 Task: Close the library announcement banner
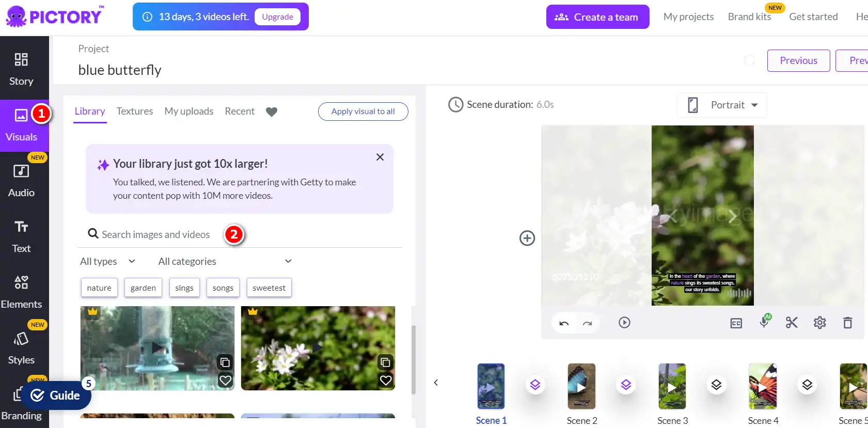[380, 157]
